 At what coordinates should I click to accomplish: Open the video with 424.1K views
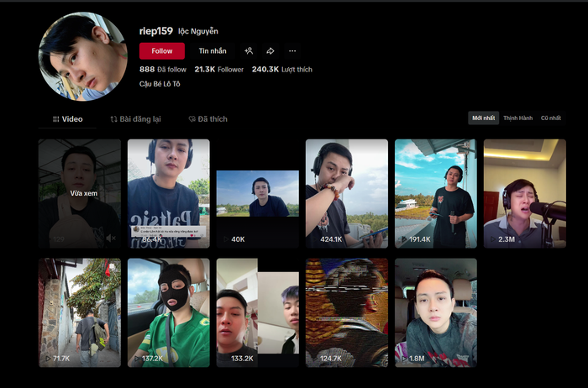tap(346, 193)
